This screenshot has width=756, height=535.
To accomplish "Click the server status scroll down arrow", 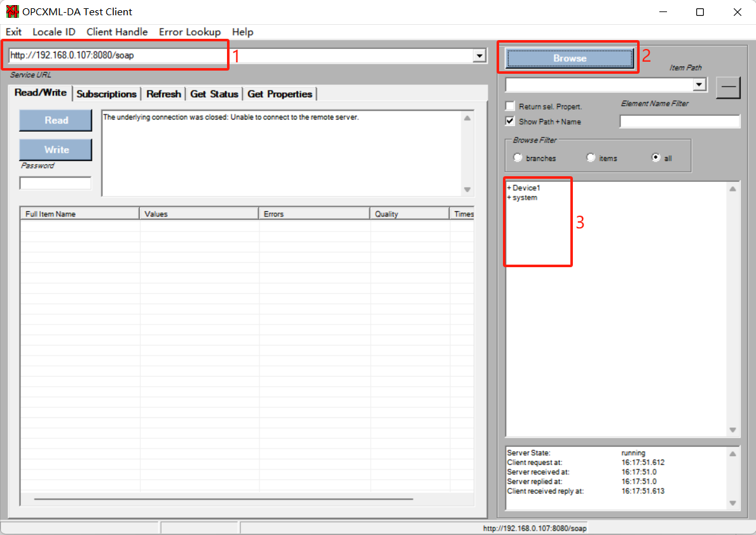I will click(x=733, y=503).
